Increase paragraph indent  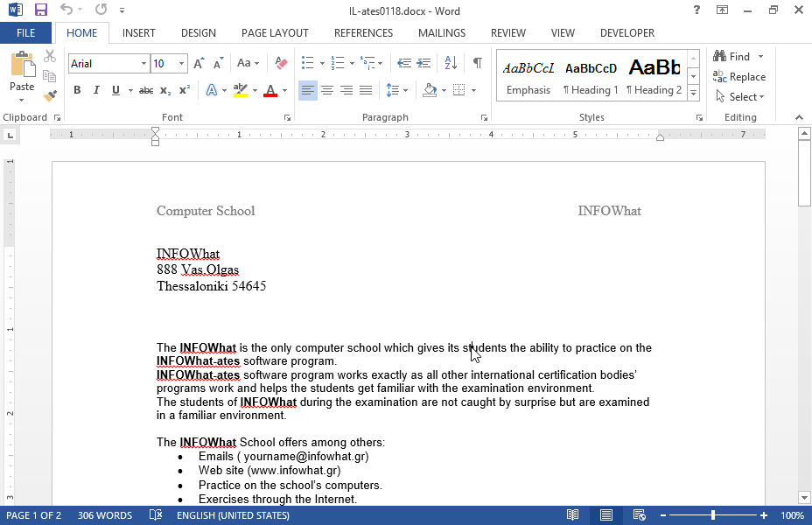tap(423, 63)
